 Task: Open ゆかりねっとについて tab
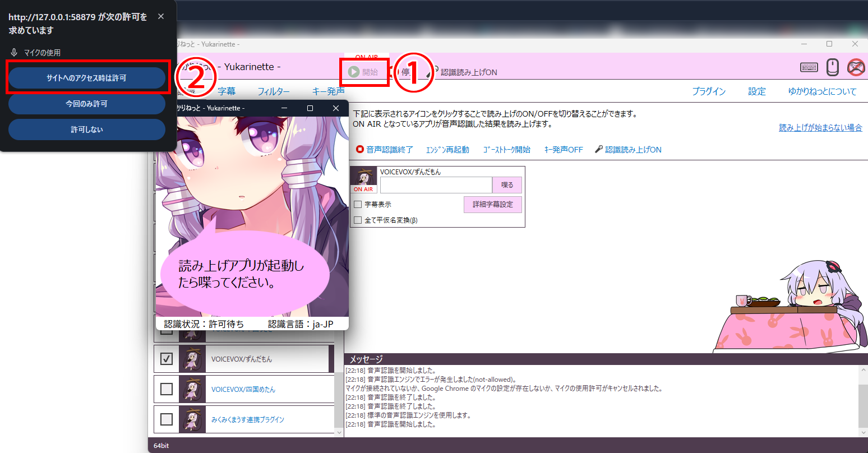823,91
